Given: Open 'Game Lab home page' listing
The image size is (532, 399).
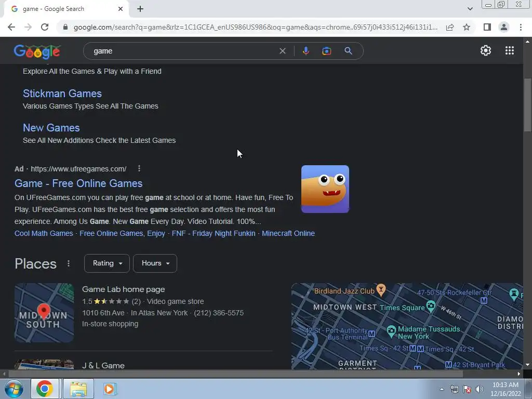Looking at the screenshot, I should tap(124, 289).
